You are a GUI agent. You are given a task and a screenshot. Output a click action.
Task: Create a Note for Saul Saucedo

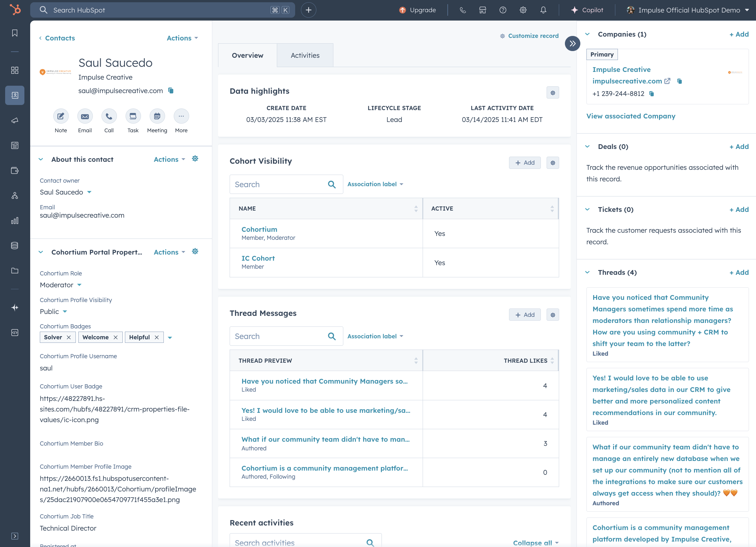tap(61, 116)
